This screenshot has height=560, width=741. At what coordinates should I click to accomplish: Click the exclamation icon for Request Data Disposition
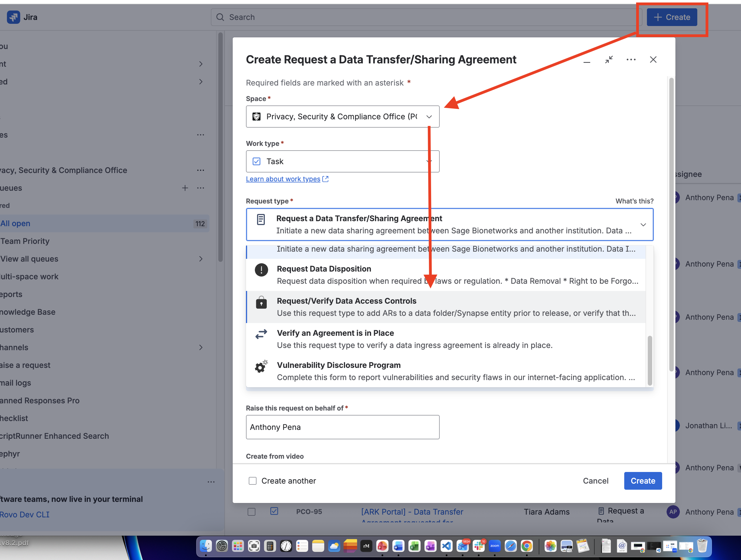pyautogui.click(x=261, y=270)
